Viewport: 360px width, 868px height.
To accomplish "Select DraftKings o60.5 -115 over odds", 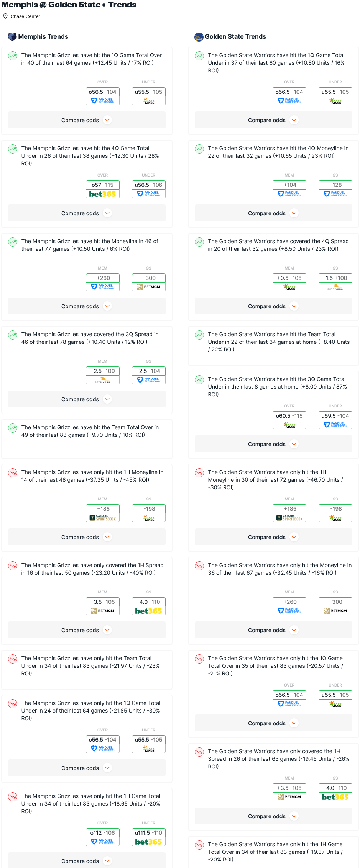I will 289,420.
